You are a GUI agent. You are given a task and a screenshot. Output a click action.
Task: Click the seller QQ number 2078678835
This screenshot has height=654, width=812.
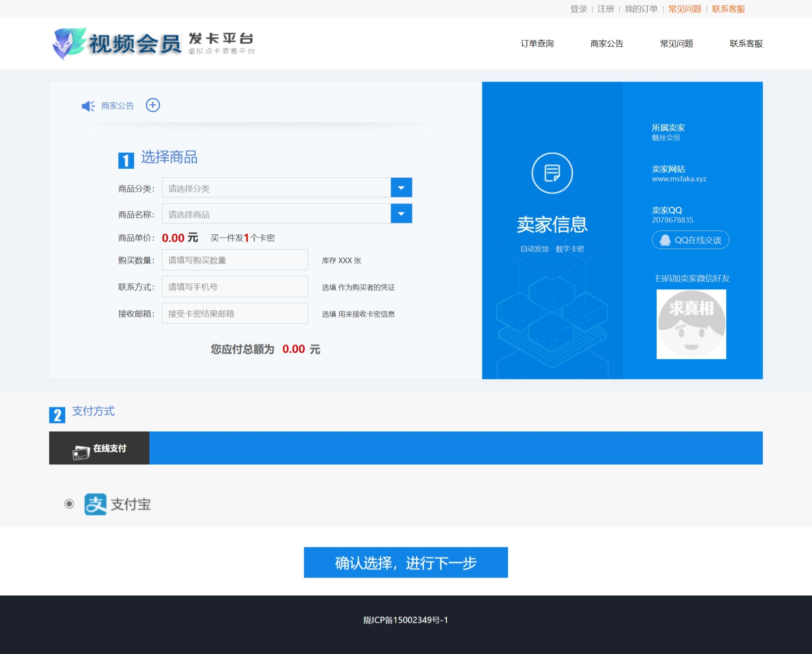(x=673, y=220)
